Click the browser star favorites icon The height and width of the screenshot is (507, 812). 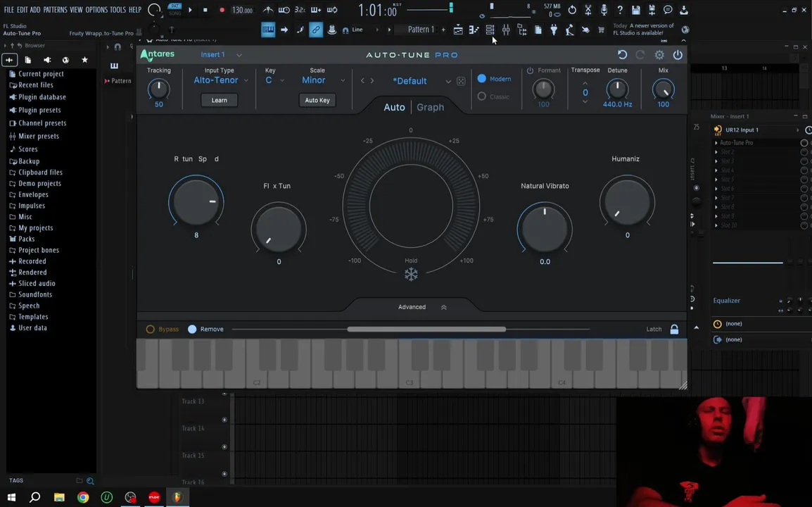coord(85,60)
